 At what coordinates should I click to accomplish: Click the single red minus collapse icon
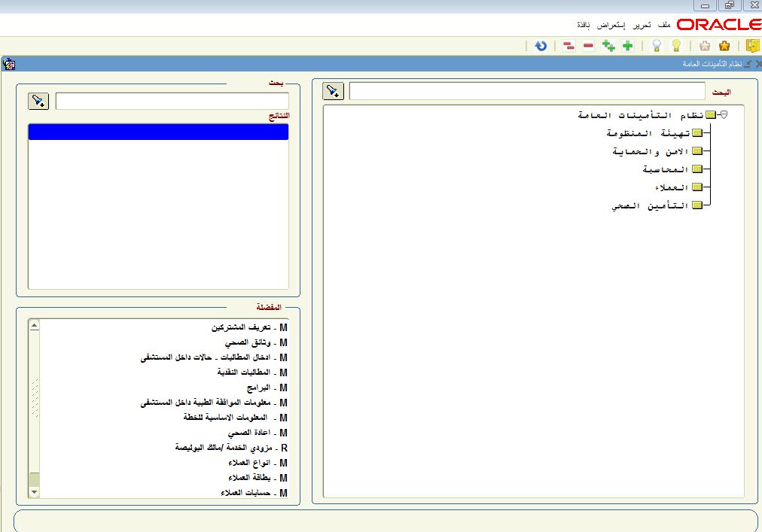point(588,46)
